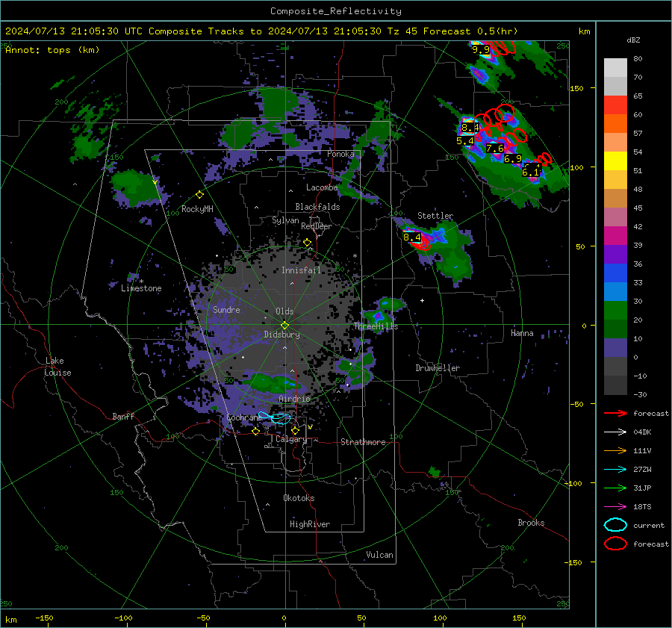The image size is (672, 628).
Task: Select the white 04DK arrow in the legend
Action: (x=615, y=432)
